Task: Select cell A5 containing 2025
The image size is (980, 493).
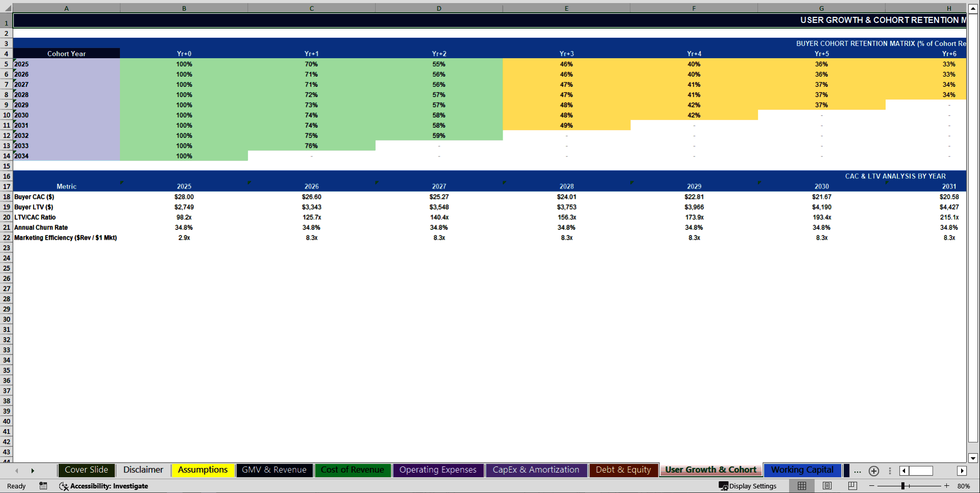Action: [66, 64]
